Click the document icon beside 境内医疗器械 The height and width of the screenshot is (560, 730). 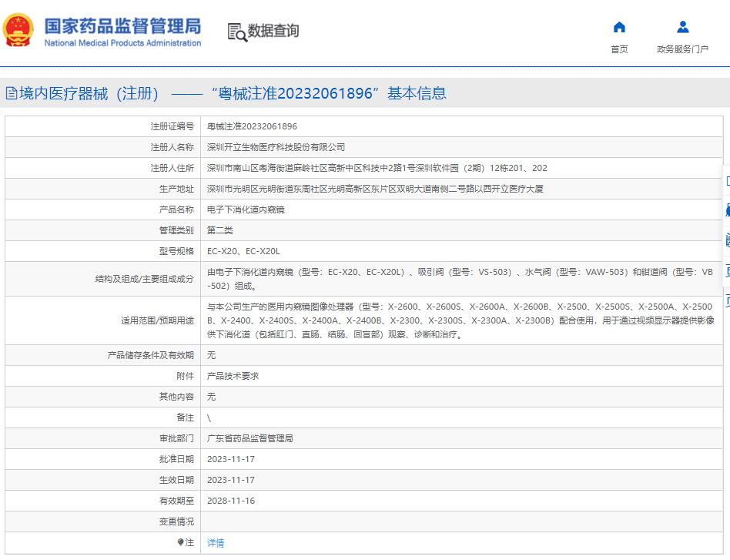[x=12, y=94]
